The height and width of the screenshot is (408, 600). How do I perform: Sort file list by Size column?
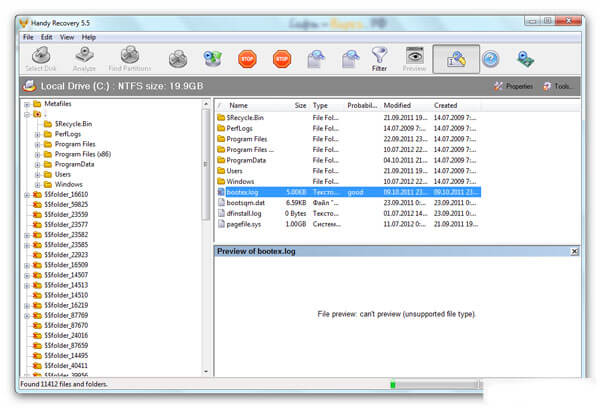coord(300,105)
